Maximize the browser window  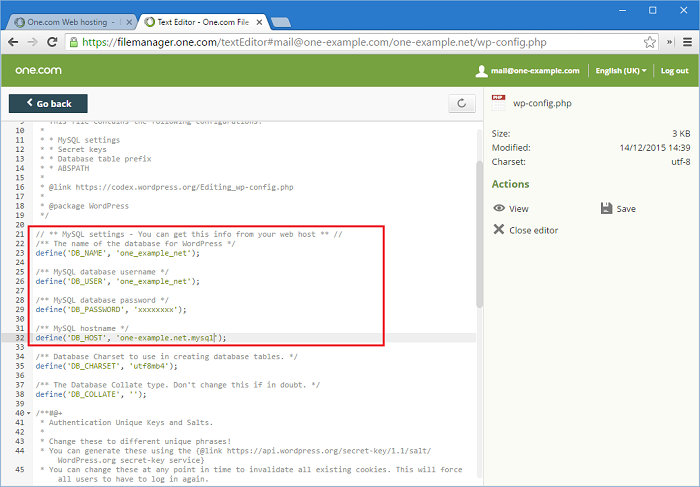pyautogui.click(x=653, y=10)
